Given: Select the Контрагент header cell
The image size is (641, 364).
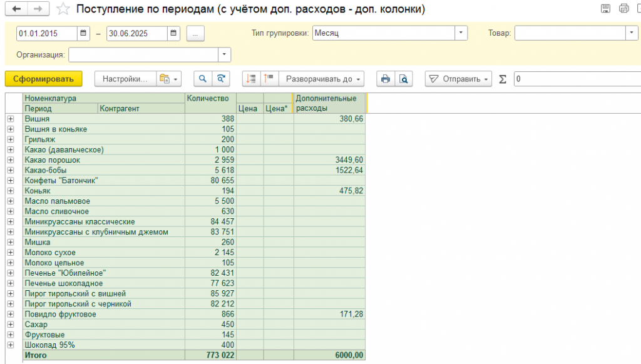Looking at the screenshot, I should (141, 108).
